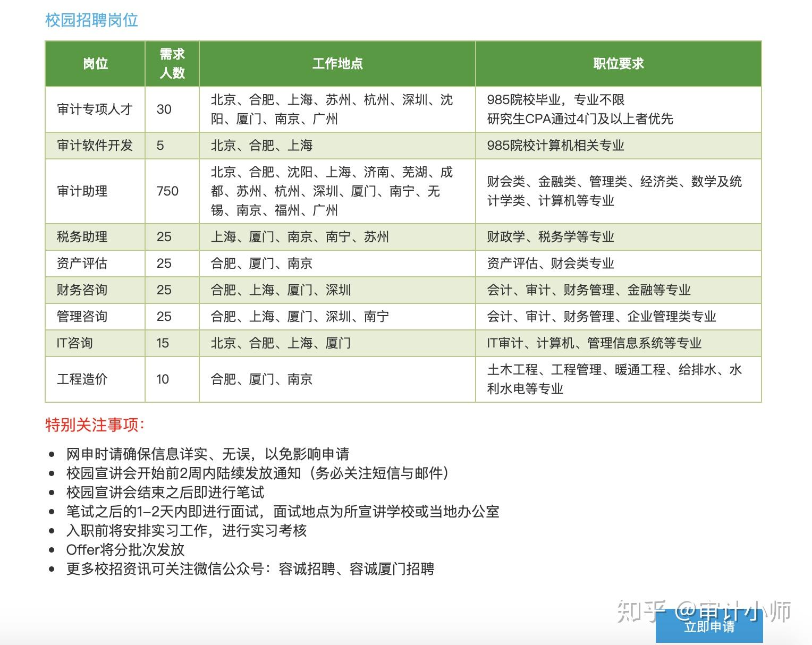Image resolution: width=812 pixels, height=645 pixels.
Task: Click the headcount 25 in 税务助理 row
Action: click(x=172, y=237)
